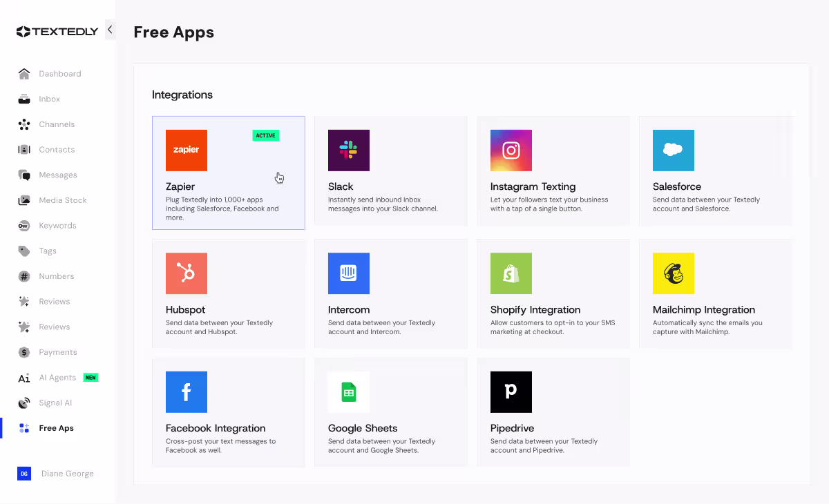This screenshot has width=829, height=504.
Task: Click the Signal AI satellite icon
Action: 24,403
